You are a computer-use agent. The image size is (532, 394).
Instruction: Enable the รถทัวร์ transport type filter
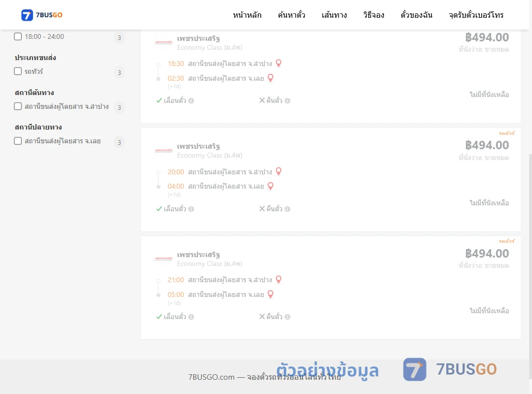(x=18, y=71)
